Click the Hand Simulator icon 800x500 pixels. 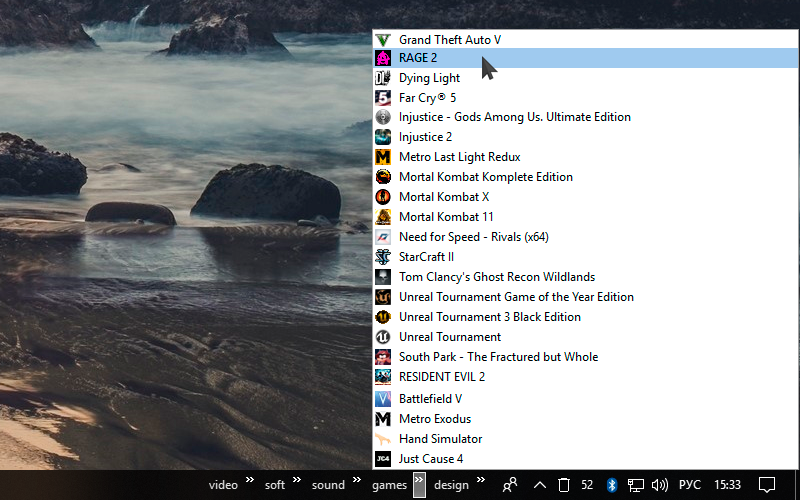point(383,439)
